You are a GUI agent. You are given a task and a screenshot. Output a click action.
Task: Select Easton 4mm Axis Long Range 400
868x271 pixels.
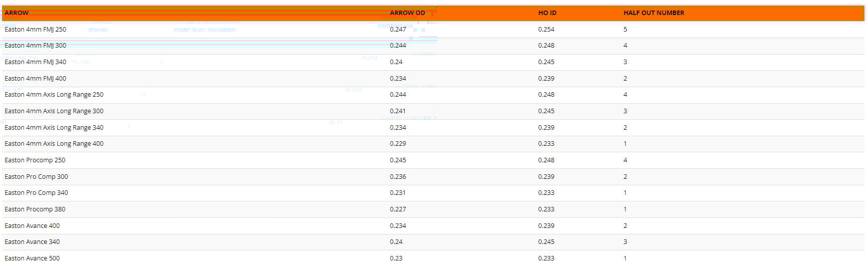pos(54,144)
